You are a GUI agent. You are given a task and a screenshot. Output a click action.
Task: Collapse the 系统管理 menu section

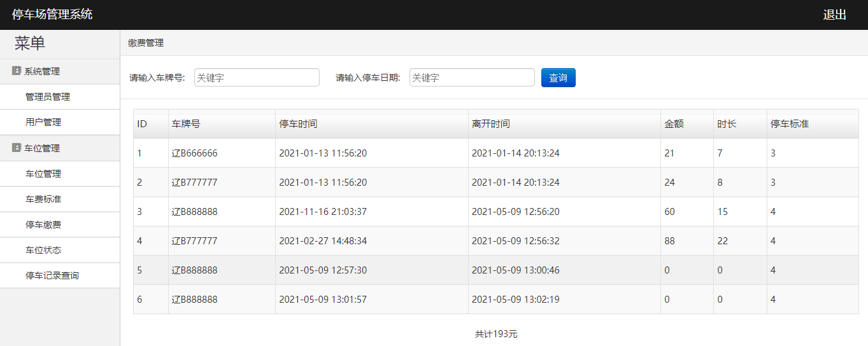60,71
